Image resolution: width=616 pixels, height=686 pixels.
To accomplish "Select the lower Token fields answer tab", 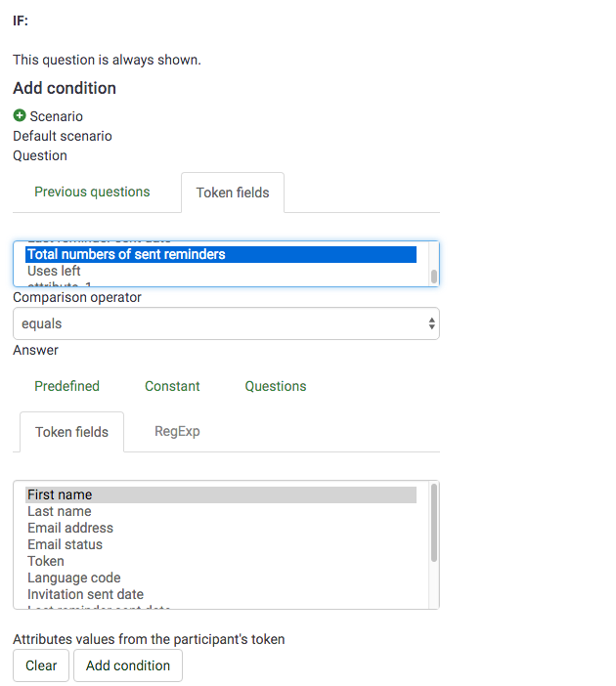I will pos(72,431).
